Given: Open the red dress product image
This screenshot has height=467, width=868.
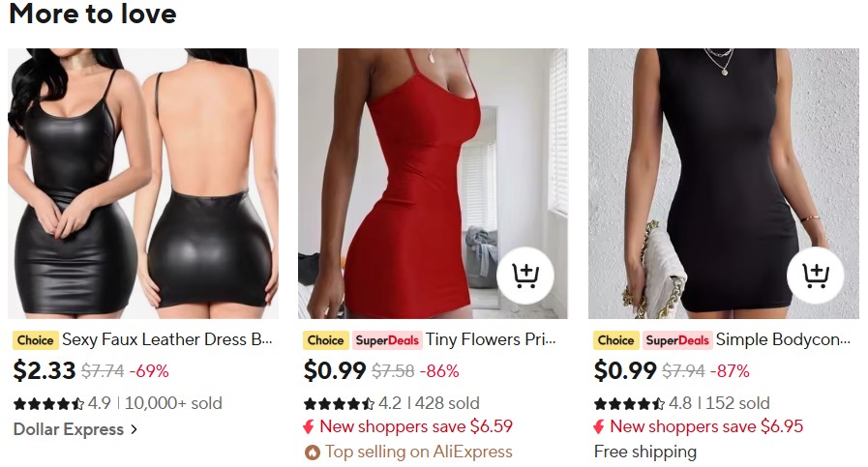Looking at the screenshot, I should (x=433, y=183).
